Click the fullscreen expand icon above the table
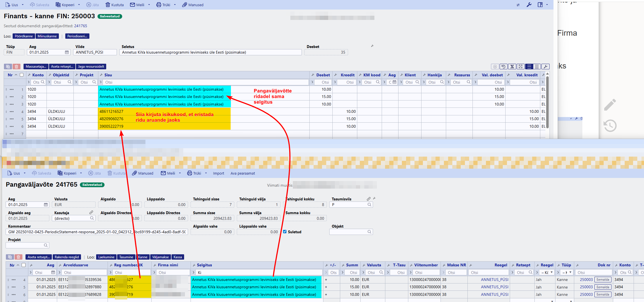 click(x=520, y=67)
